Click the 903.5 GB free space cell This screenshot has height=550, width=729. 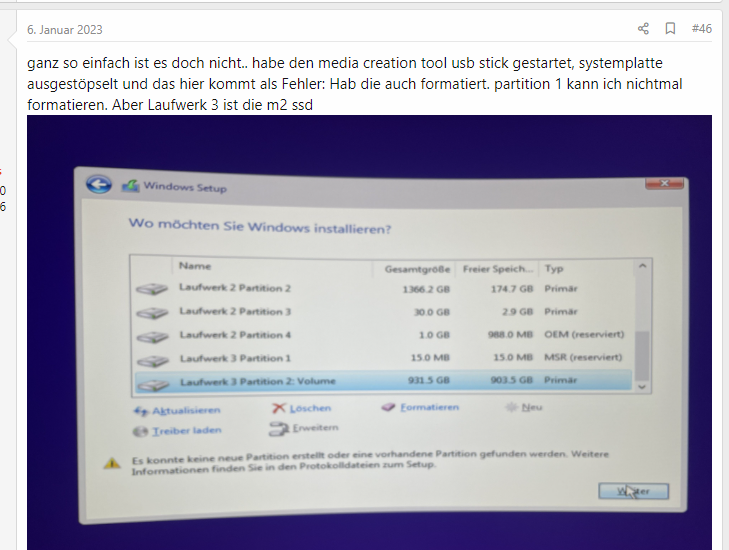coord(511,380)
